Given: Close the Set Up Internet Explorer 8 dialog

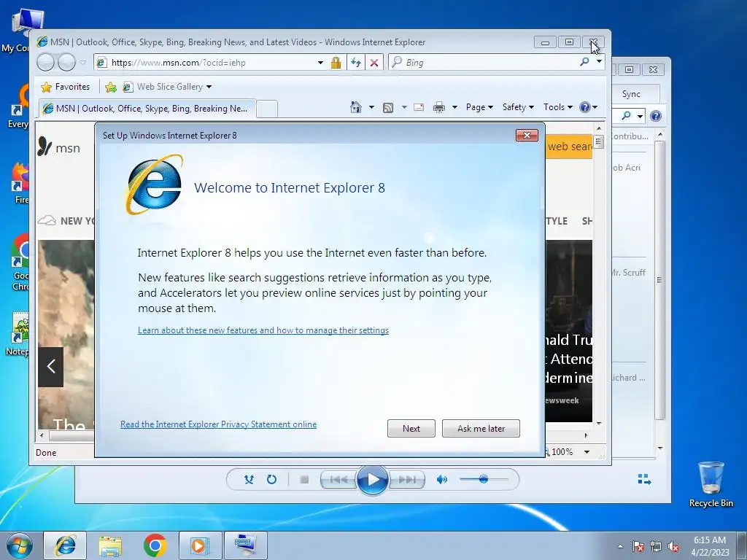Looking at the screenshot, I should click(x=527, y=135).
